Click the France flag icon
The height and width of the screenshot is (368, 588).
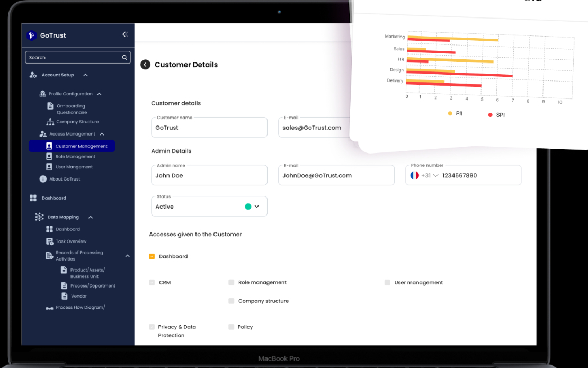point(414,175)
